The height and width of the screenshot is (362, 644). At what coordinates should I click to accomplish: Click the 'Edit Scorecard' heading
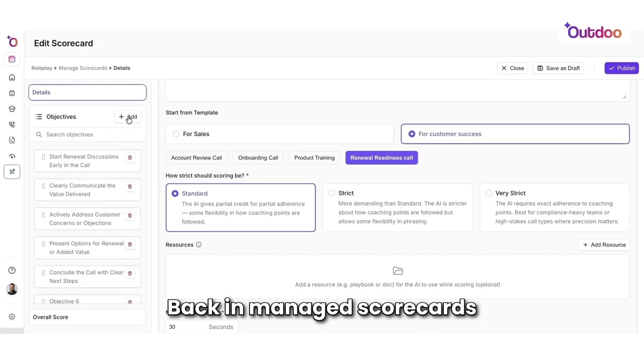click(x=63, y=43)
